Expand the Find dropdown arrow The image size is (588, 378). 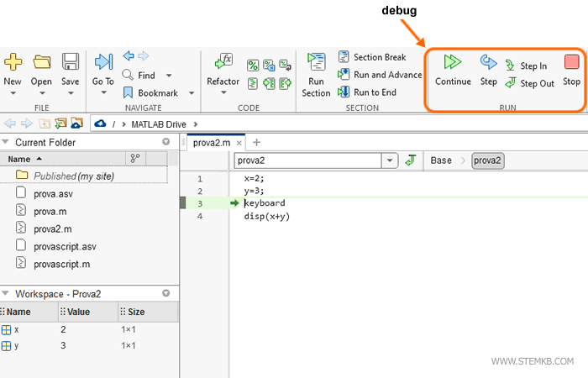(x=169, y=76)
